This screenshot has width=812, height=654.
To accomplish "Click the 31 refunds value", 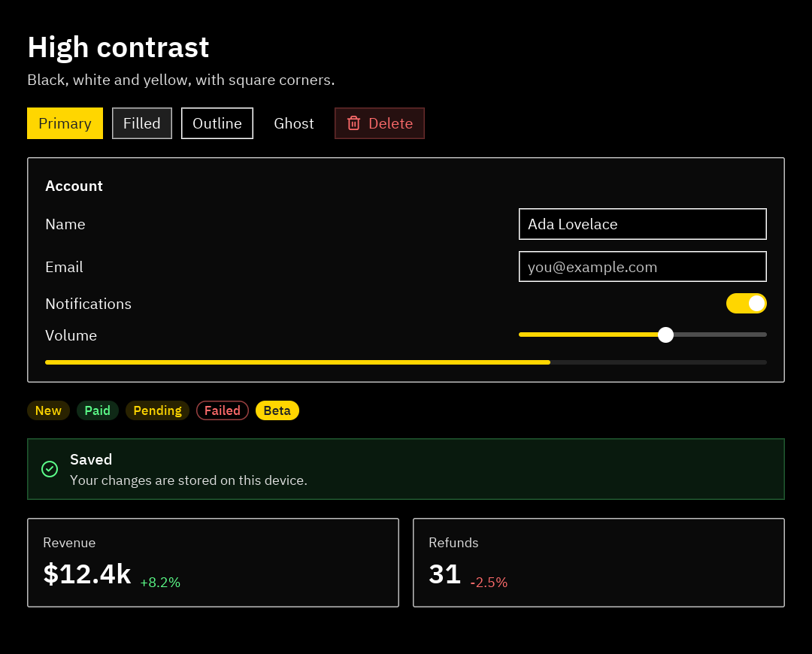I will point(445,574).
